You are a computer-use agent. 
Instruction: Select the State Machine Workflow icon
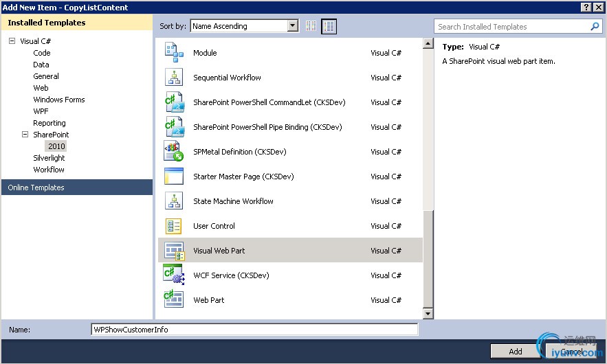pos(174,201)
